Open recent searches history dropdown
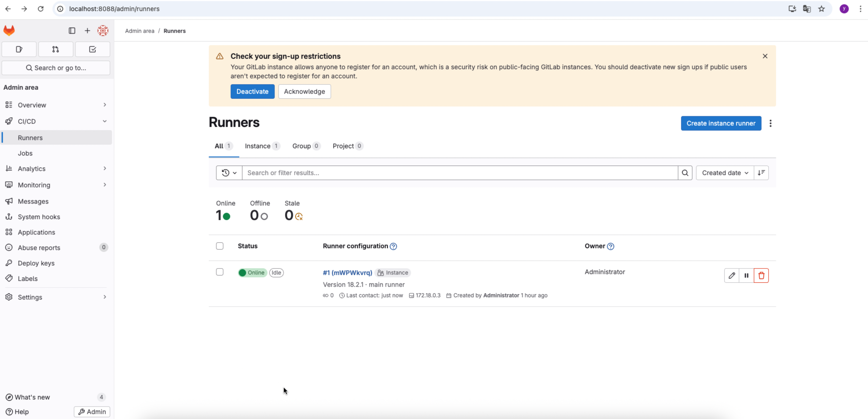The height and width of the screenshot is (419, 868). (229, 173)
